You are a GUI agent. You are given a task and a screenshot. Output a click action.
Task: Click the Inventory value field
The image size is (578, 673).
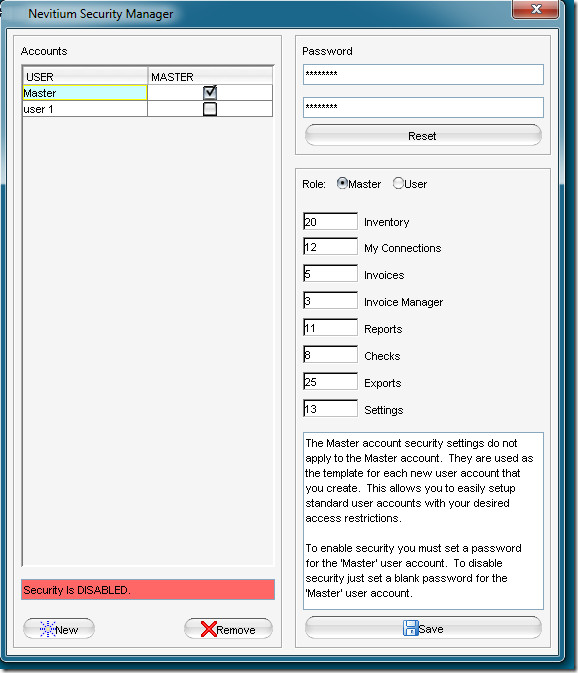tap(330, 221)
